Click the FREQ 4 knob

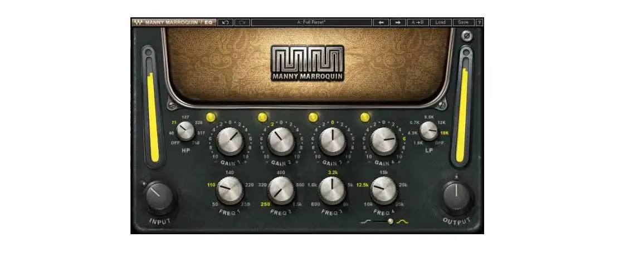tap(384, 191)
